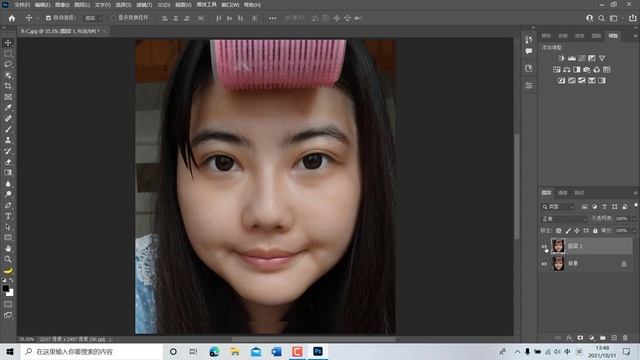Screen dimensions: 640x360
Task: Open the File menu
Action: (22, 5)
